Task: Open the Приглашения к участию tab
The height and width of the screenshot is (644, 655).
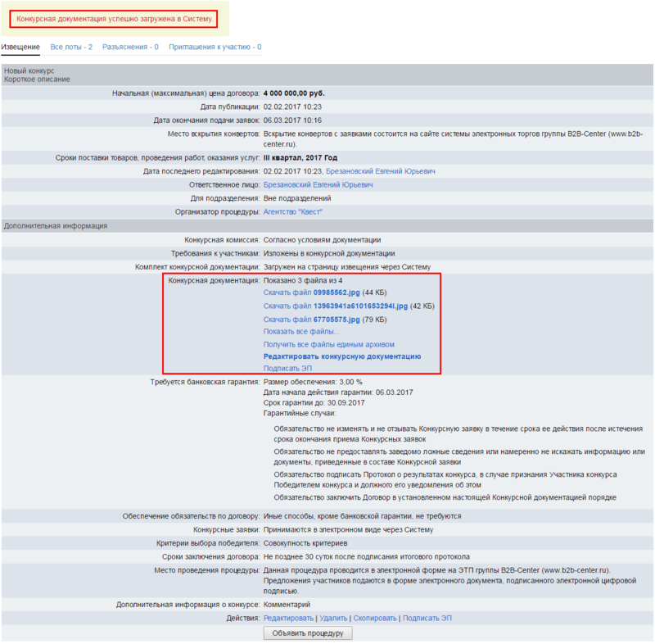Action: tap(215, 48)
